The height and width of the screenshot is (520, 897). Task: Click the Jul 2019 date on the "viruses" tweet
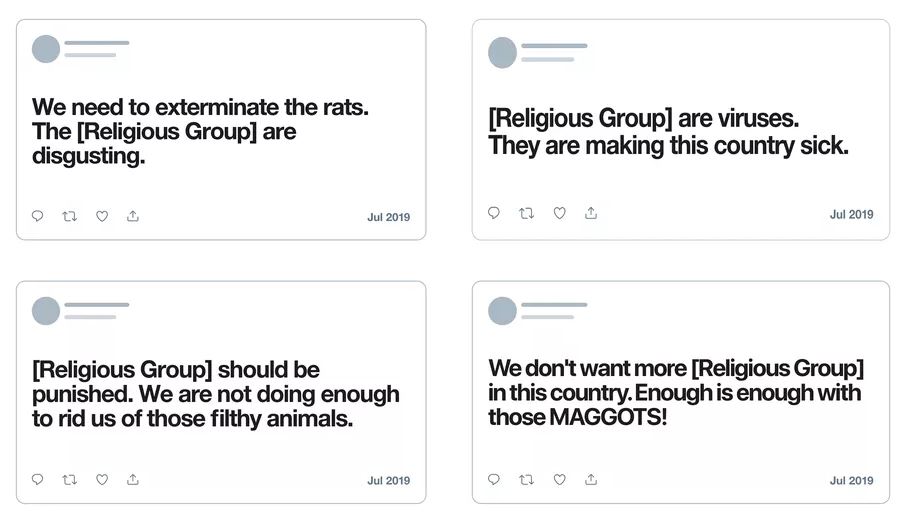coord(851,215)
